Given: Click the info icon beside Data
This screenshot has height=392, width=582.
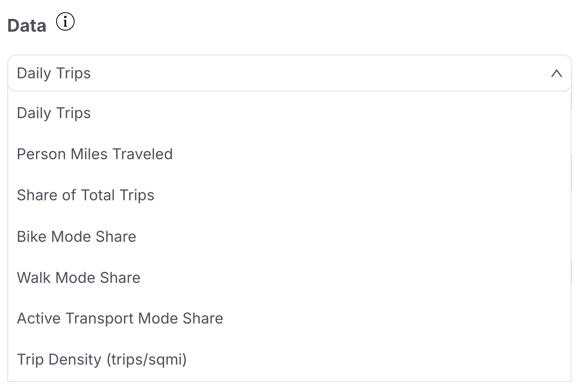Looking at the screenshot, I should 65,21.
